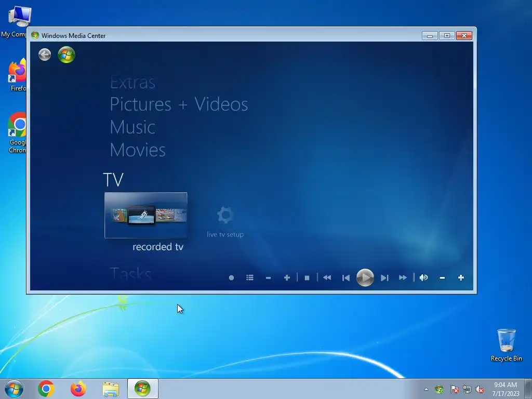Click the network tray icon

point(467,389)
